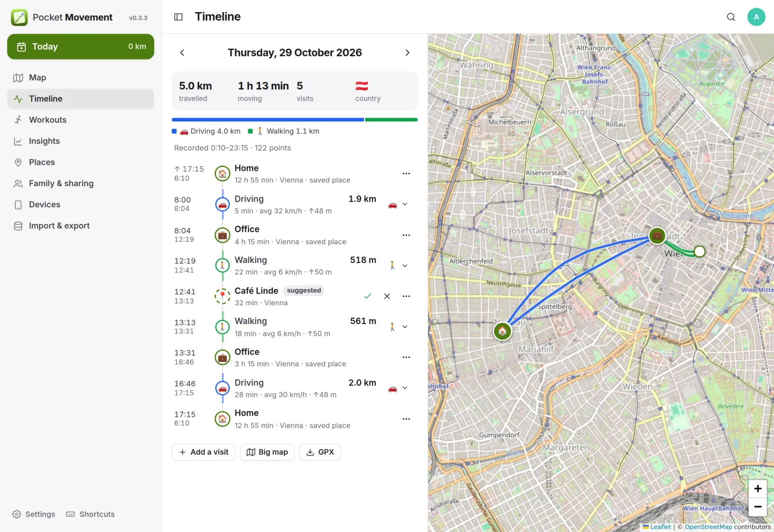Click the Café Linde white circle map marker
The width and height of the screenshot is (774, 532).
[x=700, y=251]
